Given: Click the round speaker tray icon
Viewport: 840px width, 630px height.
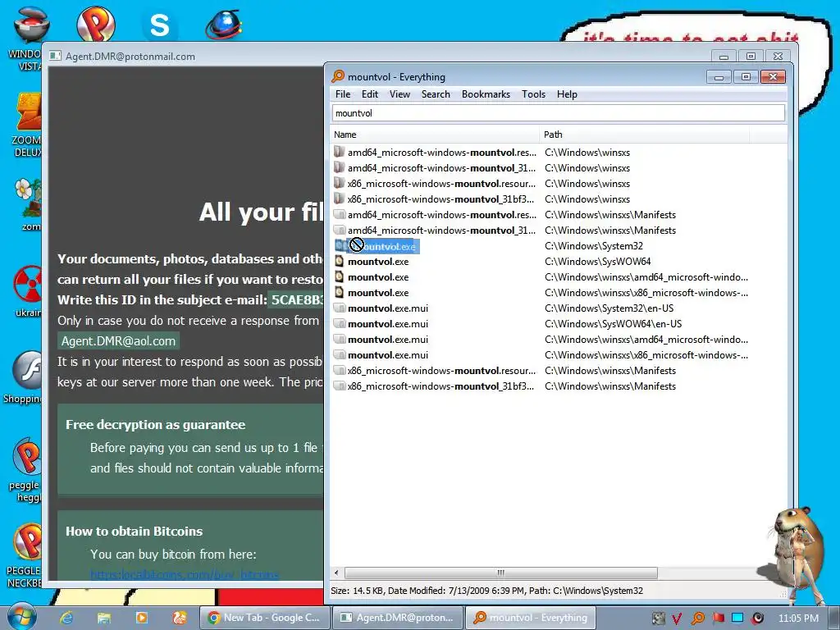Looking at the screenshot, I should tap(757, 619).
